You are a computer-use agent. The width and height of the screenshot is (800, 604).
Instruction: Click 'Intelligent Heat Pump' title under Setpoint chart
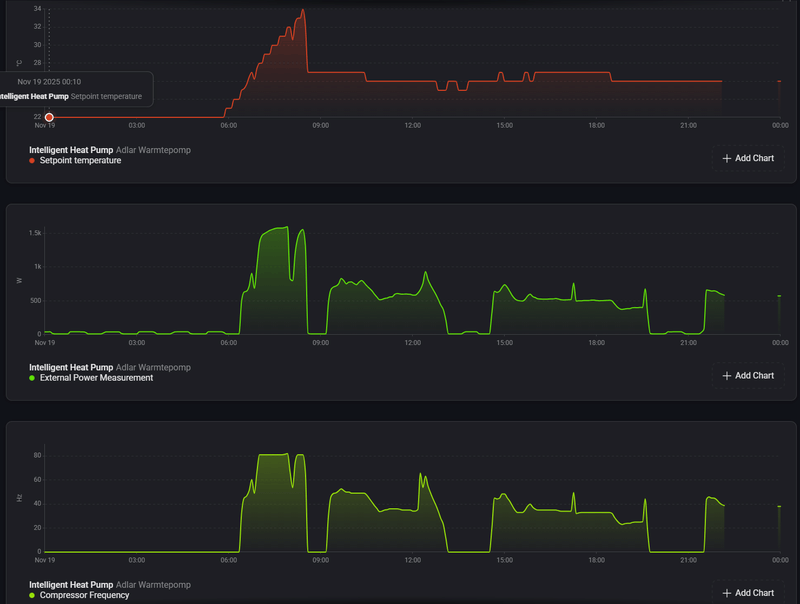tap(71, 150)
